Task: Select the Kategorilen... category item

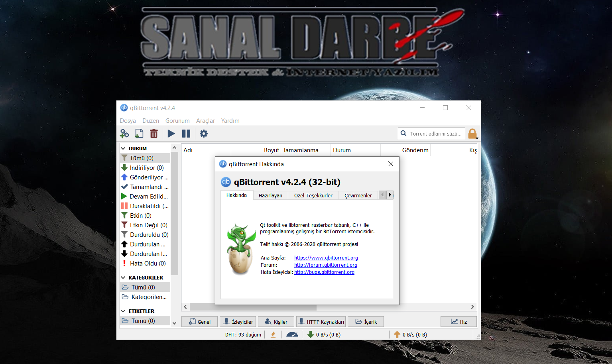Action: click(x=145, y=297)
